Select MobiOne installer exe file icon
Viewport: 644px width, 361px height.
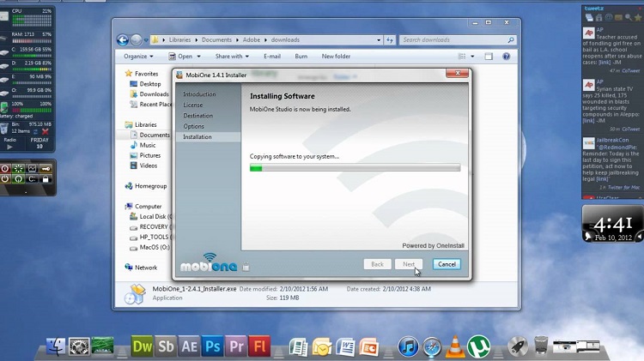(x=134, y=293)
